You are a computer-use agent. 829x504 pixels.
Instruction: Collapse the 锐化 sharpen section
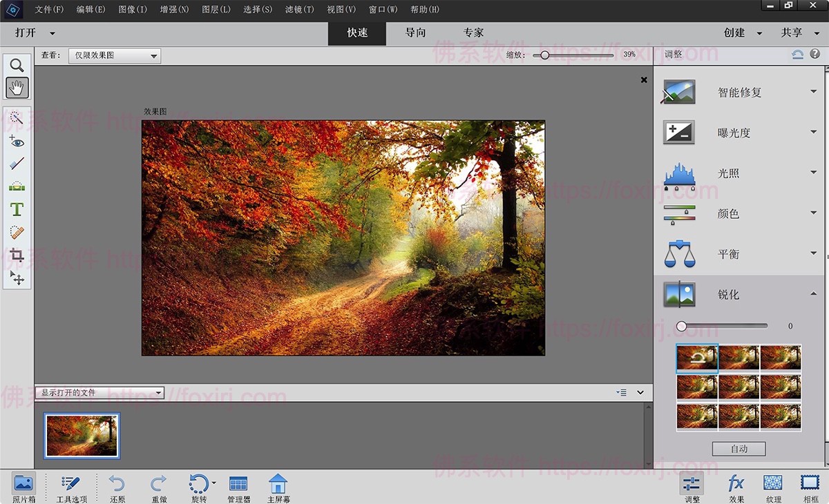point(812,293)
